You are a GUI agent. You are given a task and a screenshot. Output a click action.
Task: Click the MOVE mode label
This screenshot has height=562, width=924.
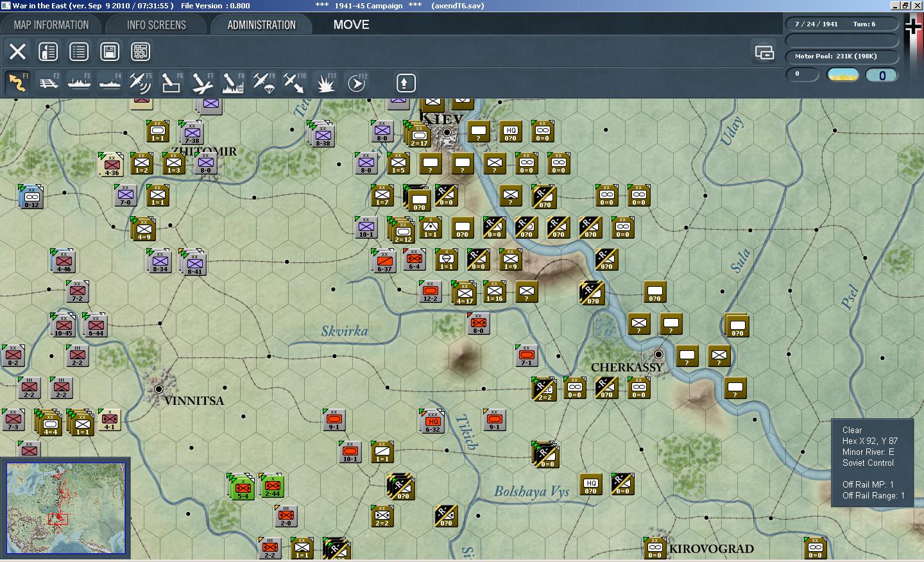coord(351,24)
